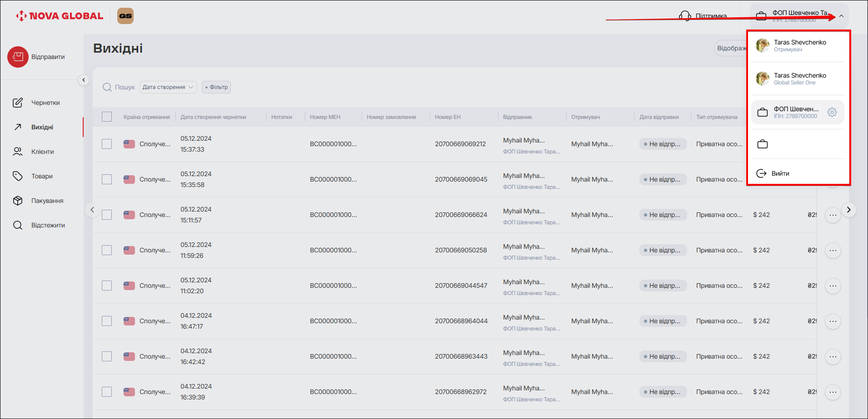
Task: Click the settings gear next to ФОП Шевчен
Action: (832, 112)
